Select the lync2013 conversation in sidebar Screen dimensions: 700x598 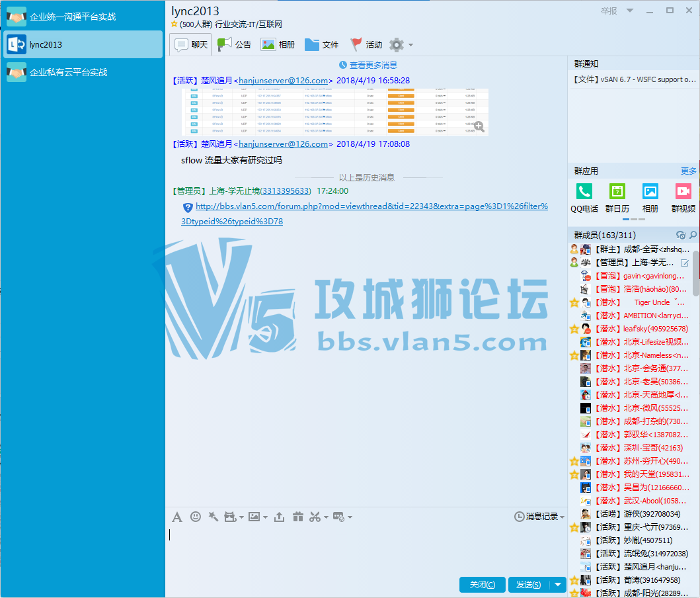[x=83, y=44]
